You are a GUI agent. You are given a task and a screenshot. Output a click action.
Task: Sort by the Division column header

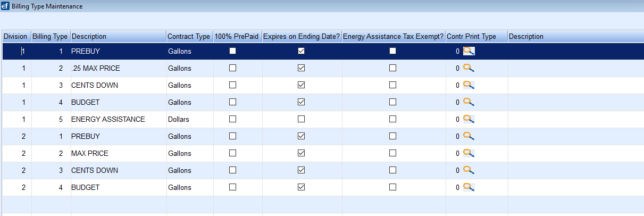16,37
